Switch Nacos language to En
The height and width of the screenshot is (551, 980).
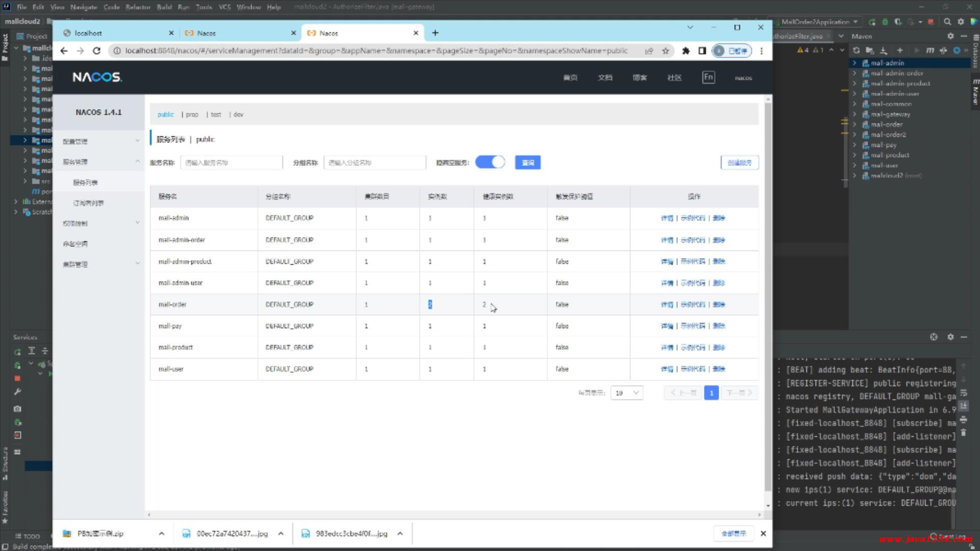pyautogui.click(x=708, y=77)
